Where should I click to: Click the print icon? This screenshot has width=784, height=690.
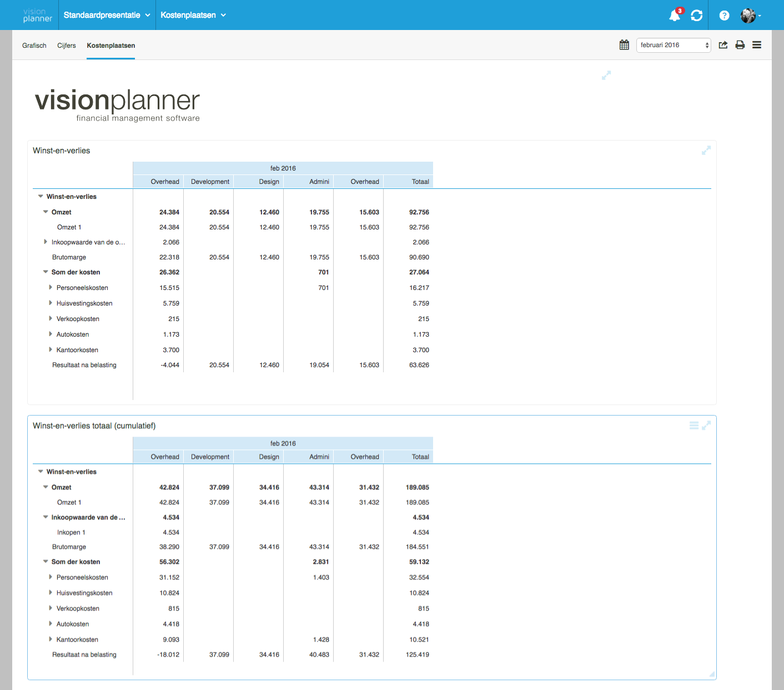(x=740, y=45)
